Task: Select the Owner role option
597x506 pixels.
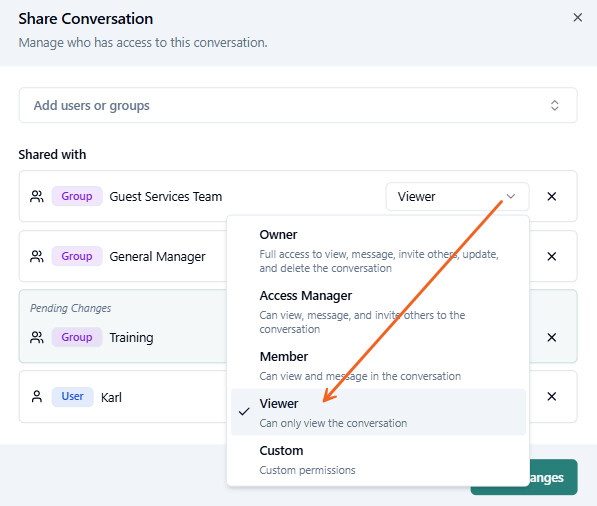Action: pos(378,251)
